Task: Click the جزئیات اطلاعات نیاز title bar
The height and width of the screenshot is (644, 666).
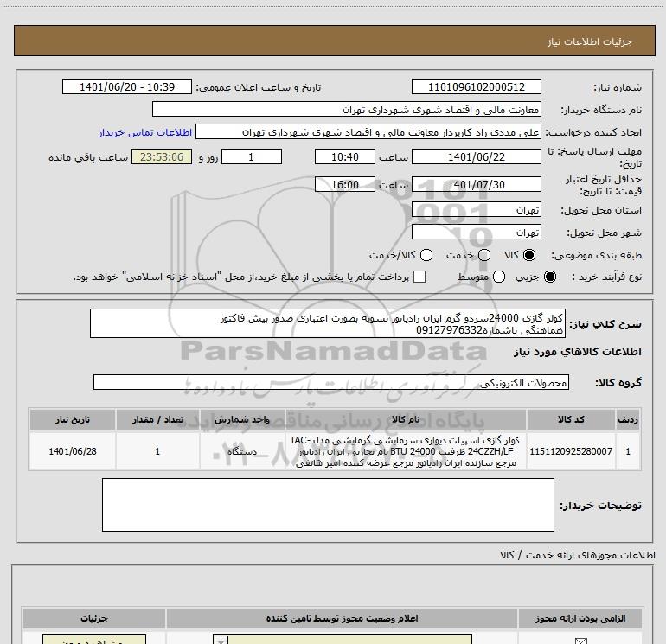Action: click(334, 41)
